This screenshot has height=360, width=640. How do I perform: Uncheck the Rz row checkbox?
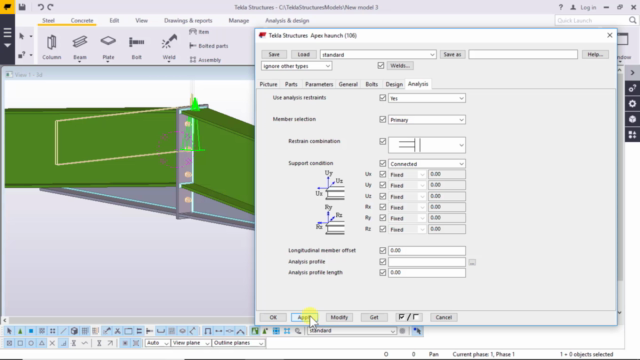click(382, 229)
